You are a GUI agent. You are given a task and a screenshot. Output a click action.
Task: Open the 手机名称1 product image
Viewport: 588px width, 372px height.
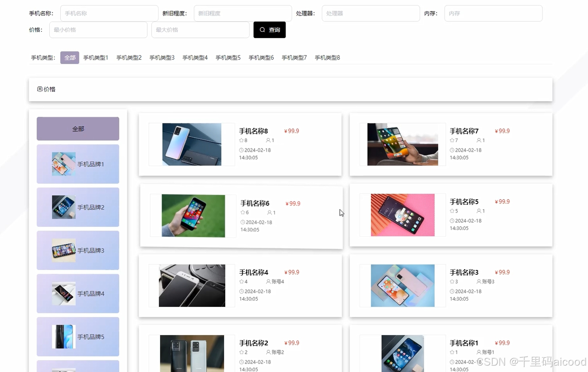(x=402, y=353)
